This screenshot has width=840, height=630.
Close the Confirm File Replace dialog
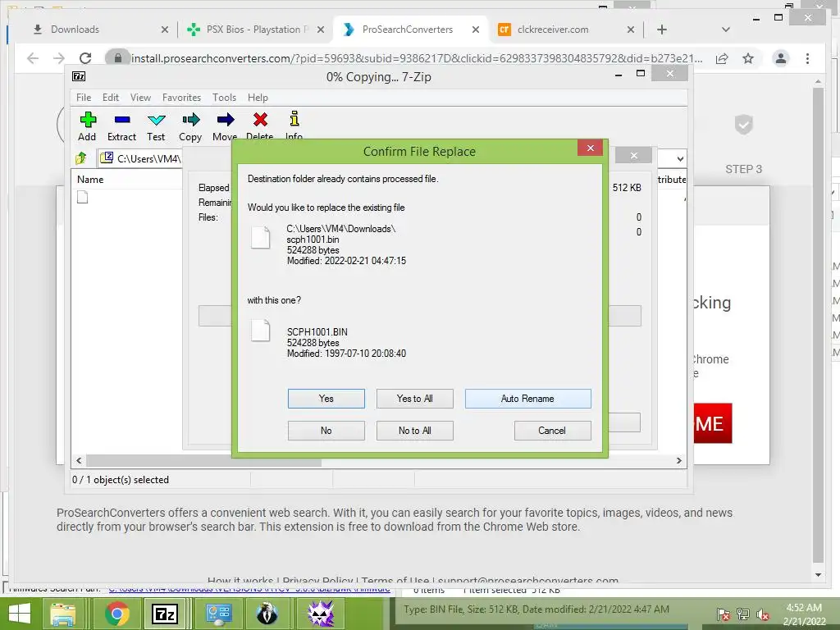coord(591,148)
